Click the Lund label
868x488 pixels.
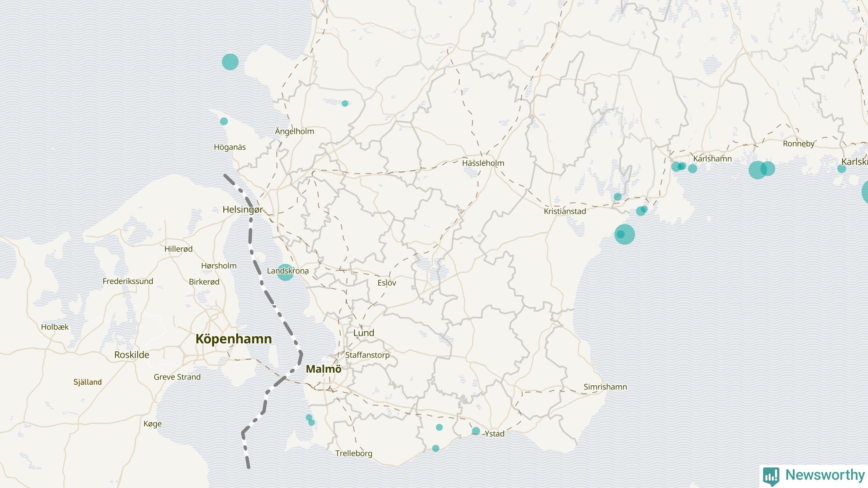click(364, 333)
